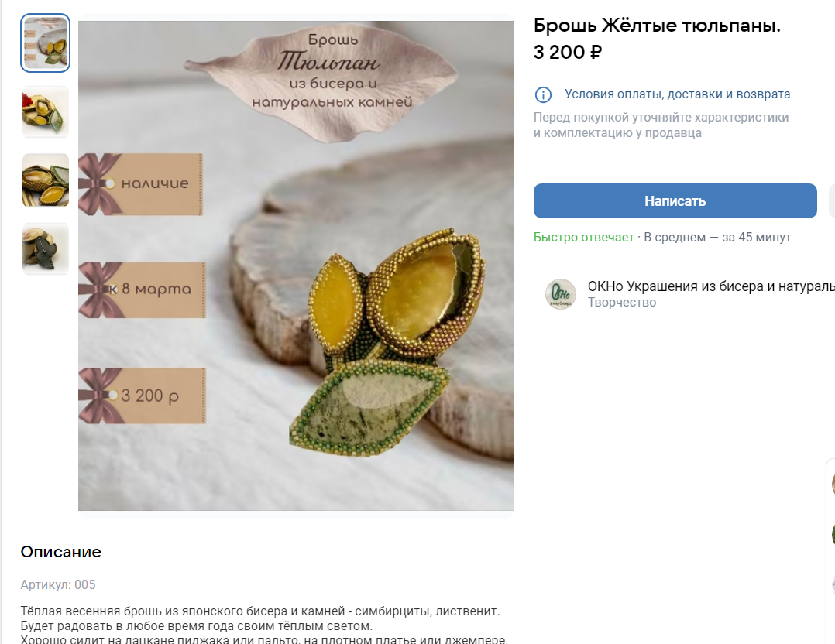The height and width of the screenshot is (644, 835).
Task: Click the 3 200 ₽ price text
Action: click(568, 53)
